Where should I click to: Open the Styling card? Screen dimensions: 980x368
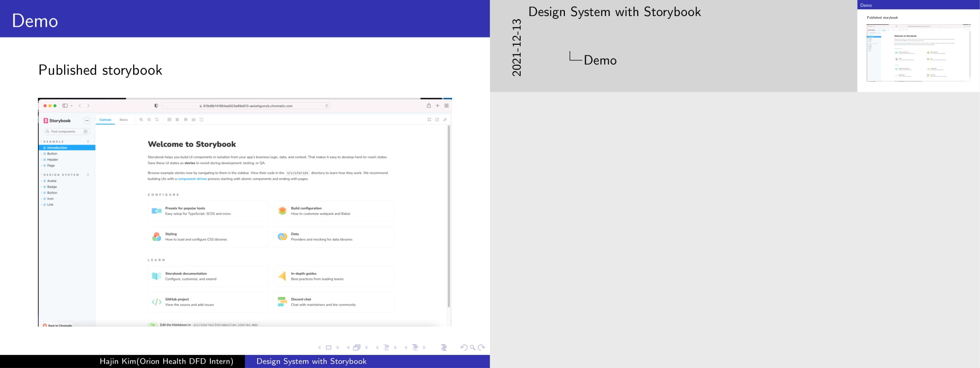point(208,237)
